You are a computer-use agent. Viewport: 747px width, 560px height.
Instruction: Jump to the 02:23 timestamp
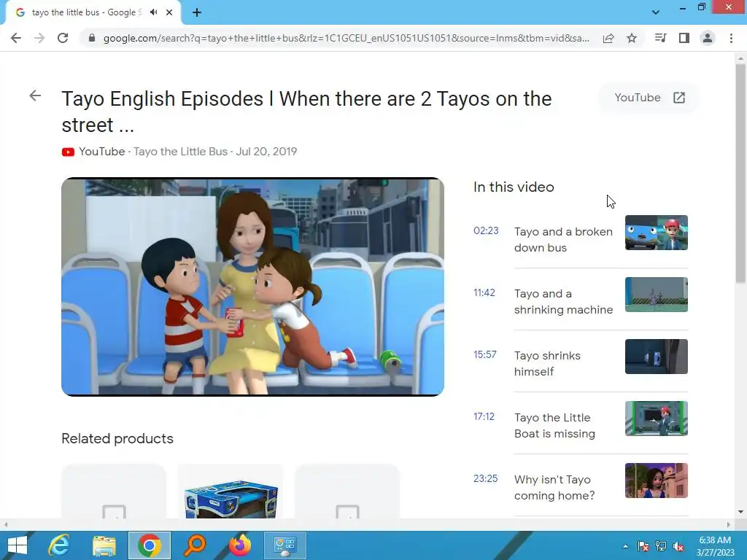pos(486,231)
